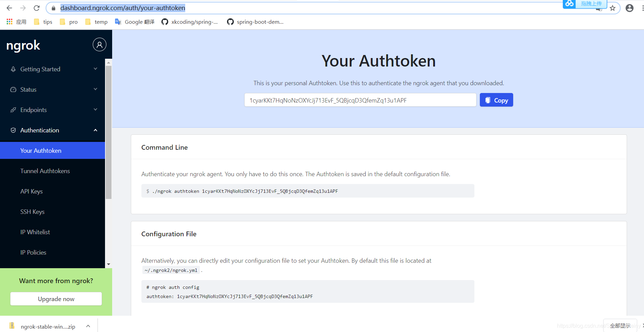Select Your Authtoken in the sidebar
The image size is (644, 332).
pos(52,150)
